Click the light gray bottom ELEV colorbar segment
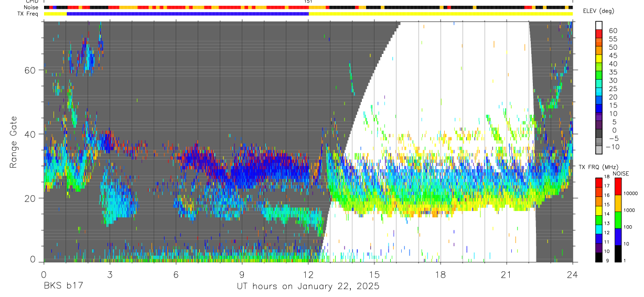Image resolution: width=644 pixels, height=297 pixels. click(599, 151)
